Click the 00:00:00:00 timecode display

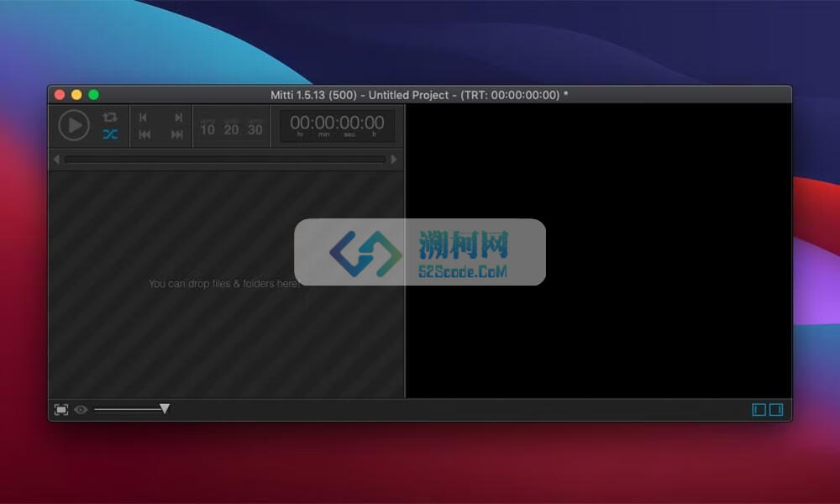coord(337,126)
